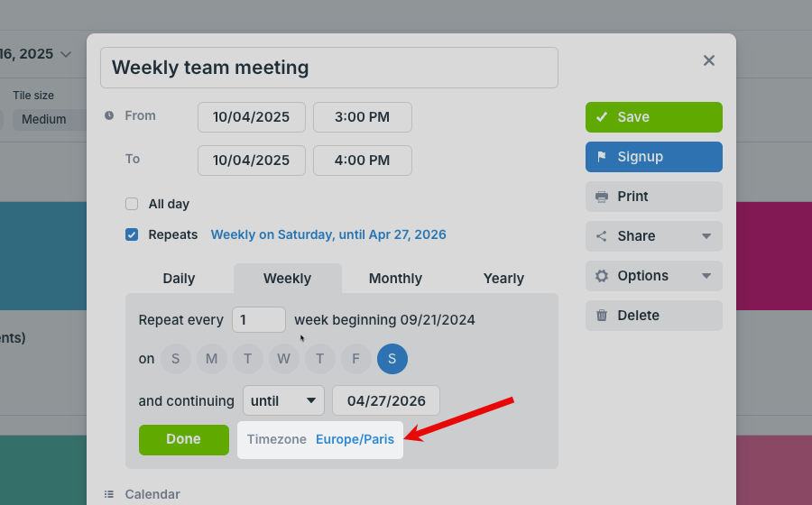
Task: Toggle Monday in repeat days
Action: point(211,359)
